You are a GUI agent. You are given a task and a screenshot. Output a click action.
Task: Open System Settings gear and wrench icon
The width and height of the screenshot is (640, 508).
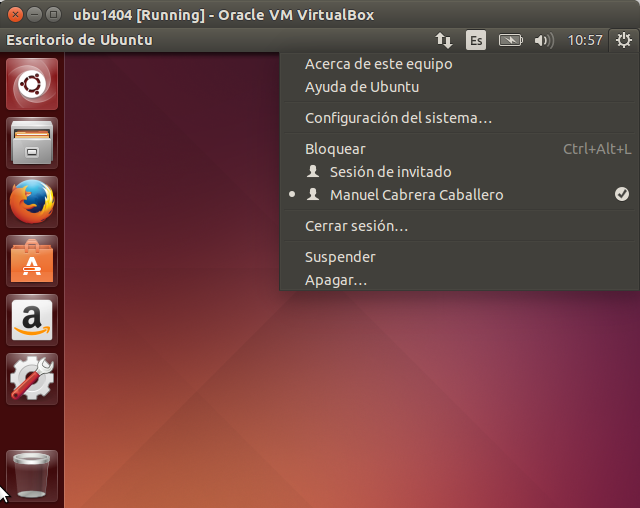pyautogui.click(x=32, y=379)
